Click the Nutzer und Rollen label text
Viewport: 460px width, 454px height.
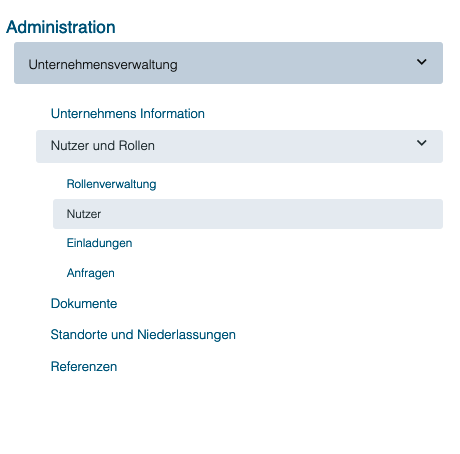point(103,146)
